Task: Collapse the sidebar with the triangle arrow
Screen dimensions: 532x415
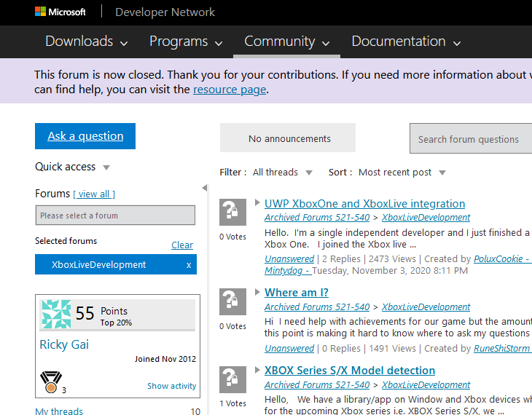Action: 205,188
